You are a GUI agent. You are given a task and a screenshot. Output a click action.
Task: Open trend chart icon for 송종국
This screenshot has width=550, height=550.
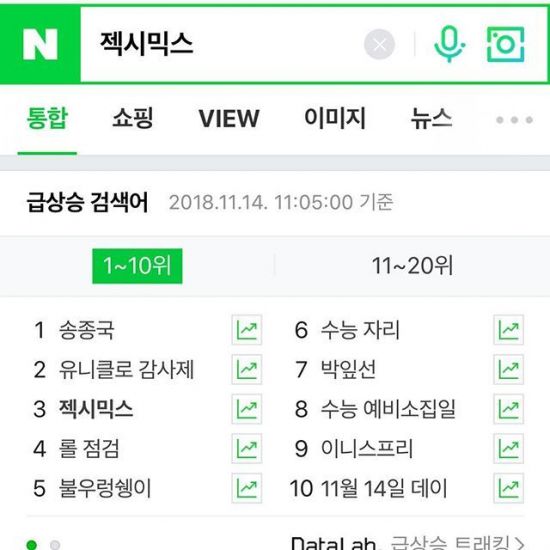click(247, 330)
